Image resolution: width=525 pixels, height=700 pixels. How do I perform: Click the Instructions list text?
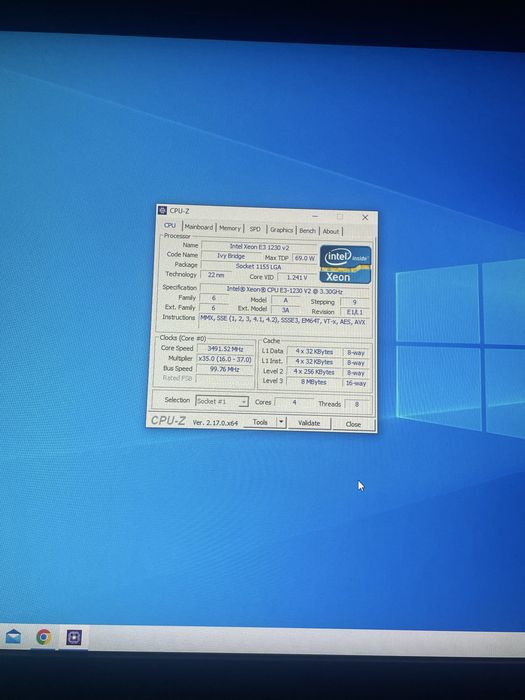pos(283,322)
